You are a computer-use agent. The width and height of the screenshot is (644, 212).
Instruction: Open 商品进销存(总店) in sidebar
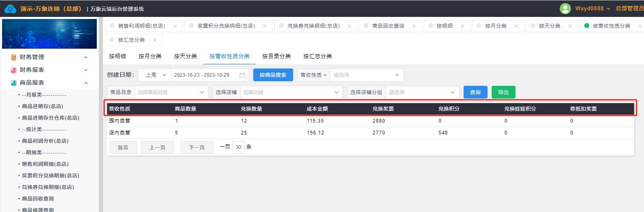pyautogui.click(x=42, y=106)
